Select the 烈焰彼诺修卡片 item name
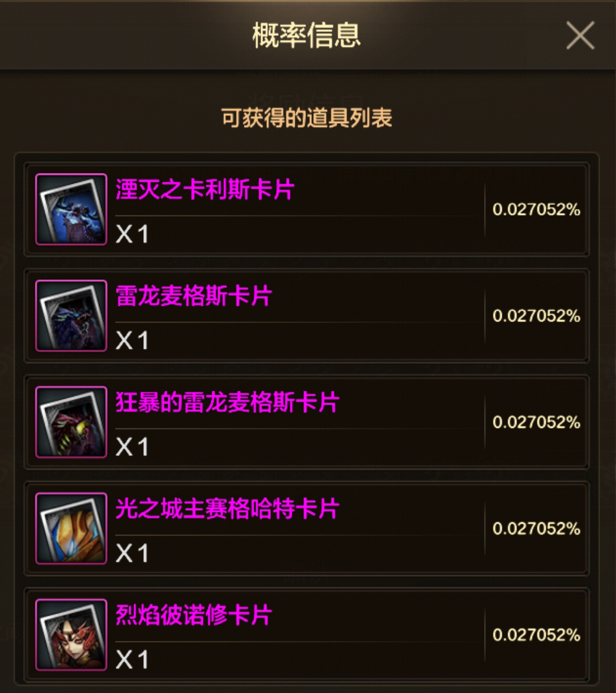Viewport: 616px width, 693px height. click(193, 615)
